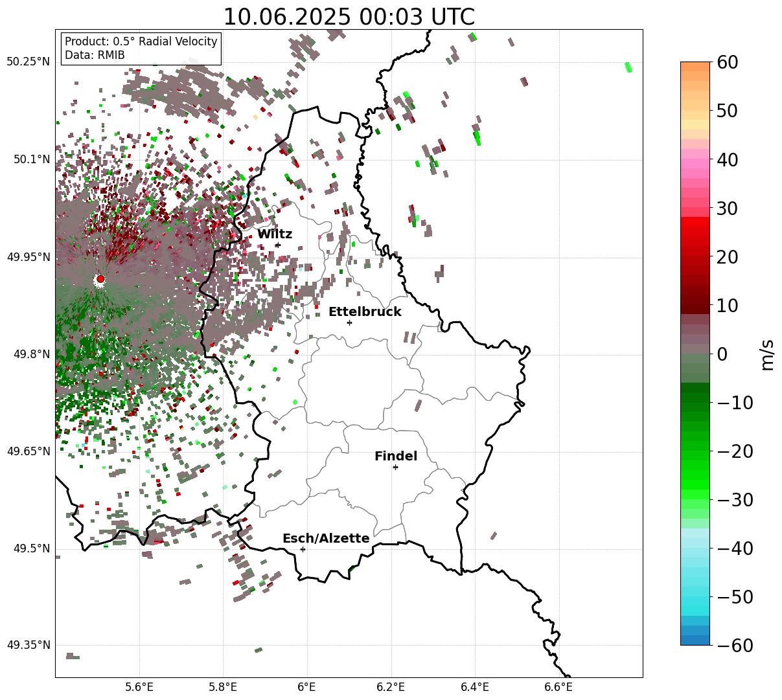This screenshot has width=782, height=700.
Task: Click the Wiltz station cross marker
Action: tap(278, 245)
